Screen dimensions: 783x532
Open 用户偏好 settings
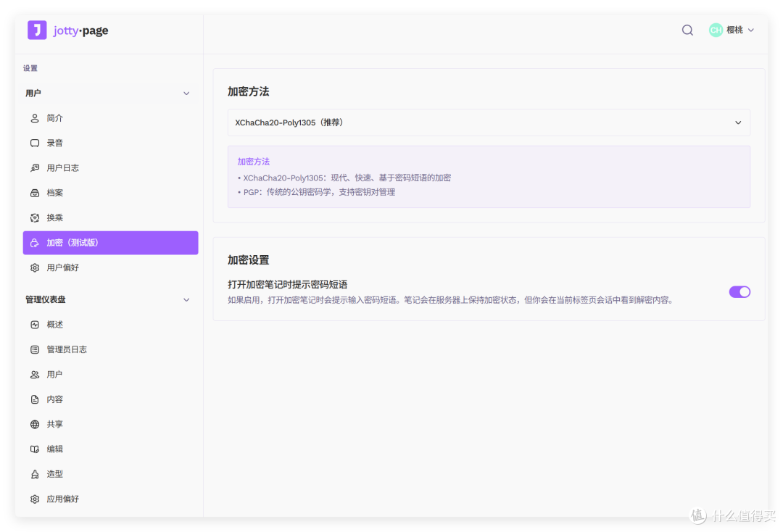(x=110, y=268)
